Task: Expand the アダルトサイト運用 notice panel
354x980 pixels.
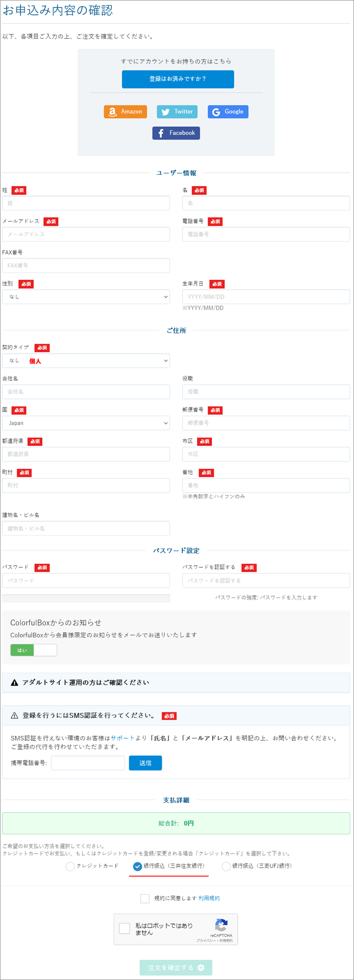Action: pyautogui.click(x=176, y=683)
